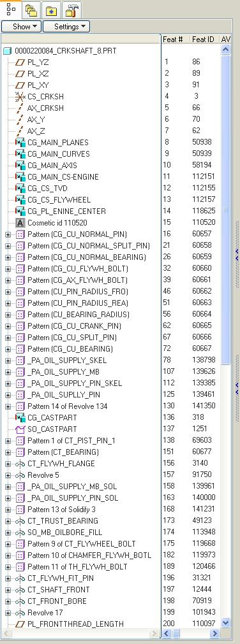The image size is (240, 644).
Task: Expand the _PA_OIL_SUPPLY_SKEL pattern node
Action: point(8,361)
